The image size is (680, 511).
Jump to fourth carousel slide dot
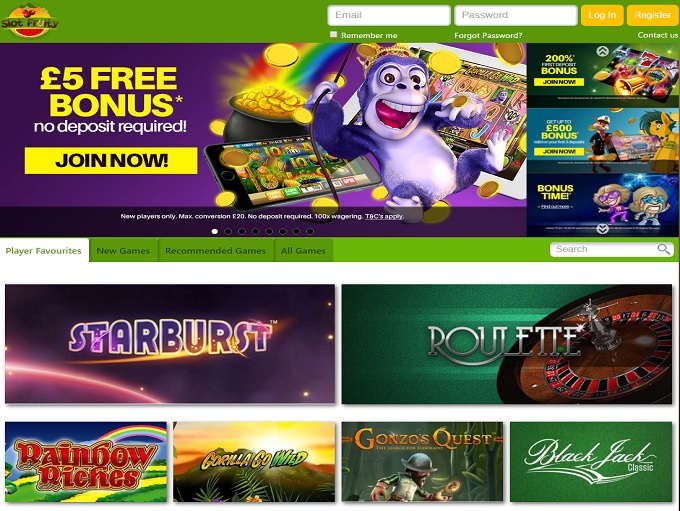(x=255, y=231)
